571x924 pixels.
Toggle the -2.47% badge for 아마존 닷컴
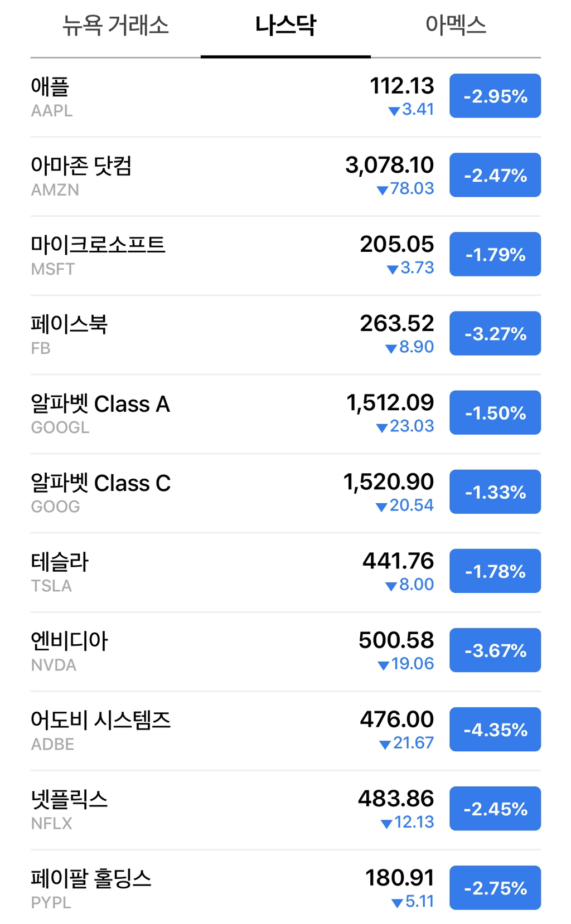pos(495,175)
